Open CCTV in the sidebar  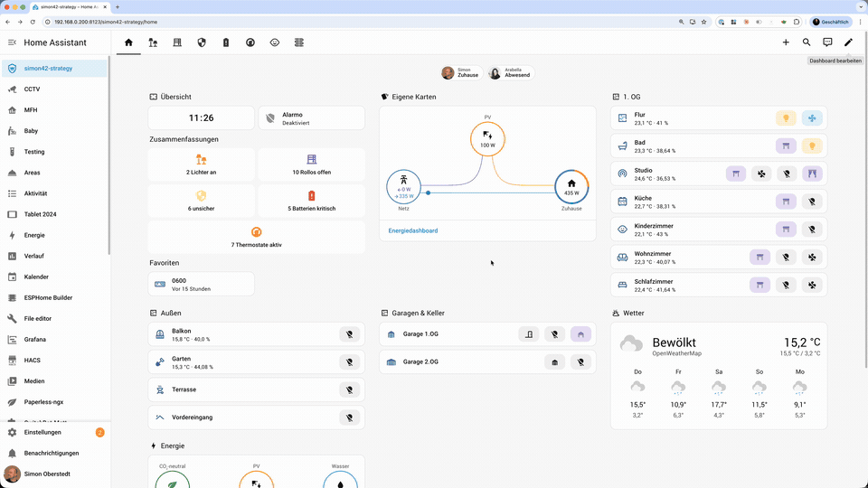click(x=54, y=89)
